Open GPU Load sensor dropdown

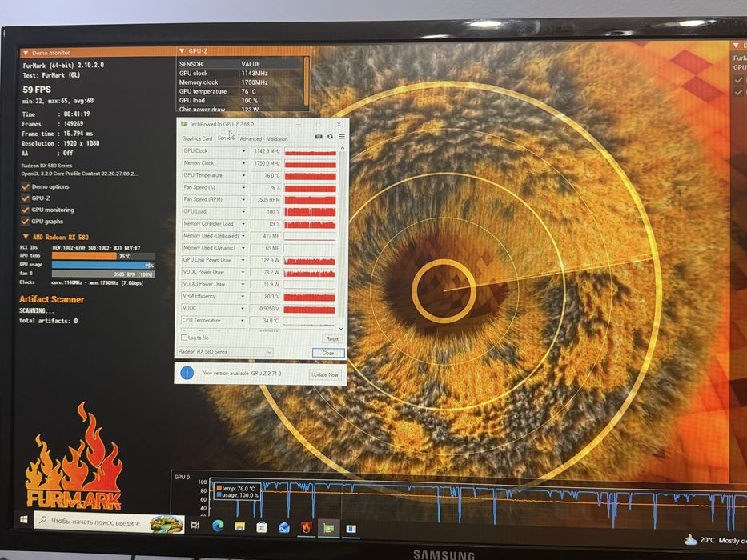tap(243, 211)
